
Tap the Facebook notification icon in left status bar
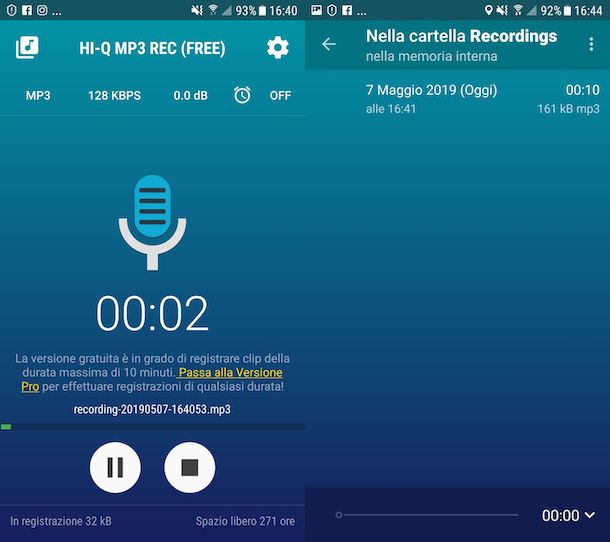(x=27, y=10)
